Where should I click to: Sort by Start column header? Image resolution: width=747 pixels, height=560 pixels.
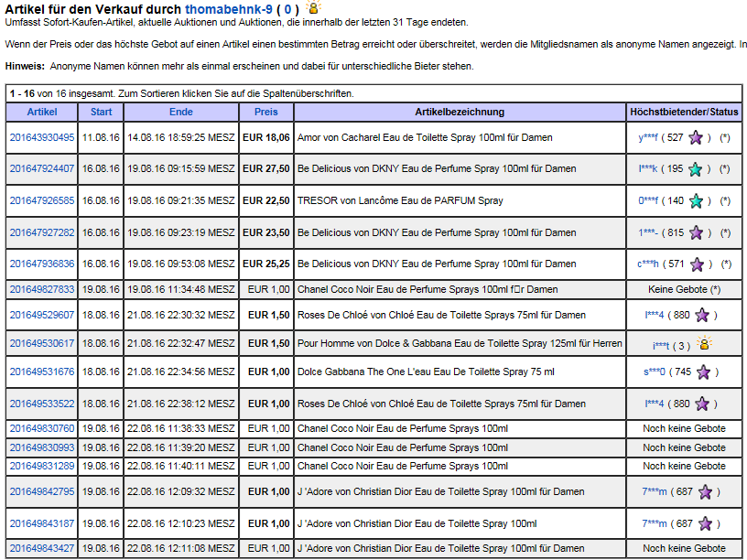click(101, 112)
